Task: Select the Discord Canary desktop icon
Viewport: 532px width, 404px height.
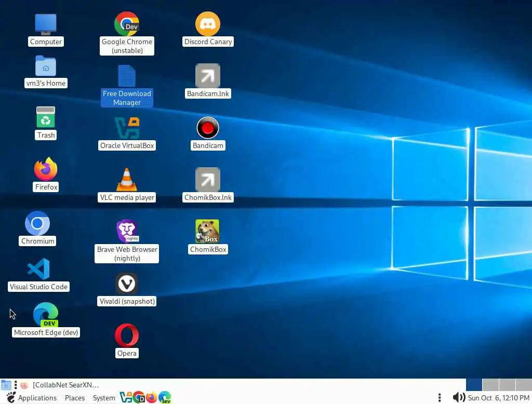Action: [x=208, y=24]
